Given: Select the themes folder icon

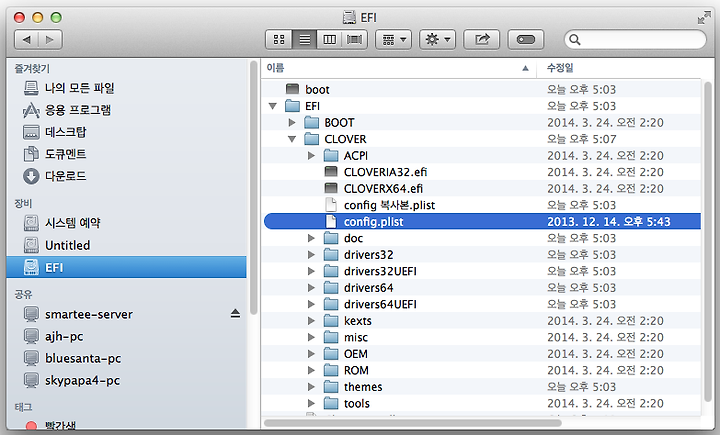Looking at the screenshot, I should [x=331, y=387].
